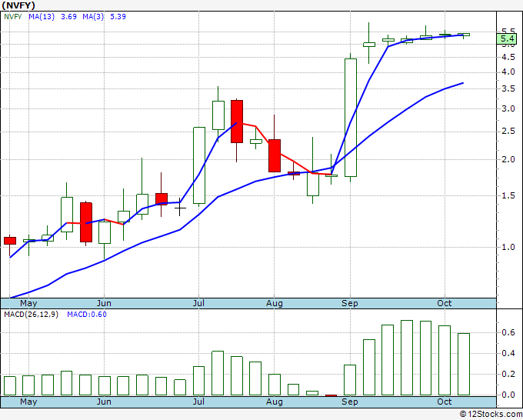
Task: Click Jul on the MACD time axis
Action: (x=198, y=402)
